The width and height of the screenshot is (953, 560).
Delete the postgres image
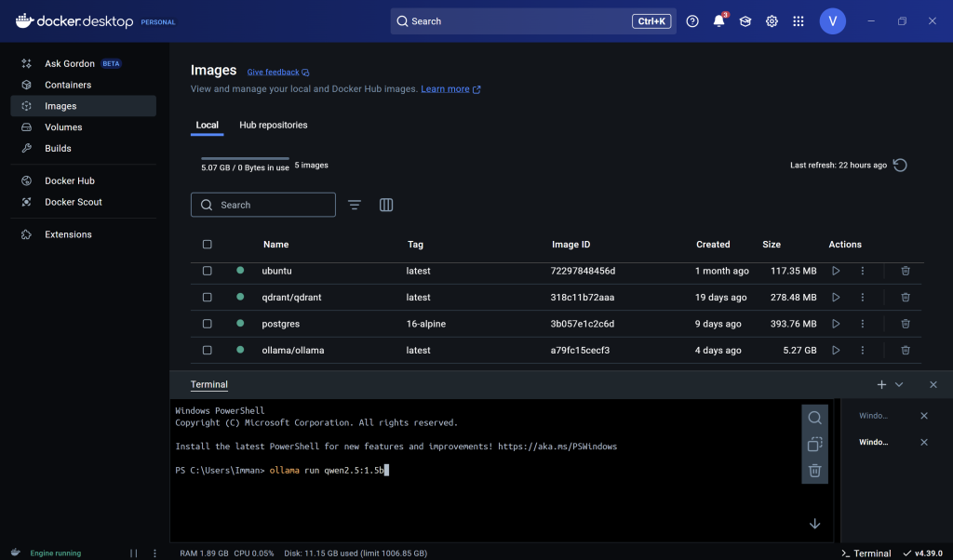click(906, 324)
